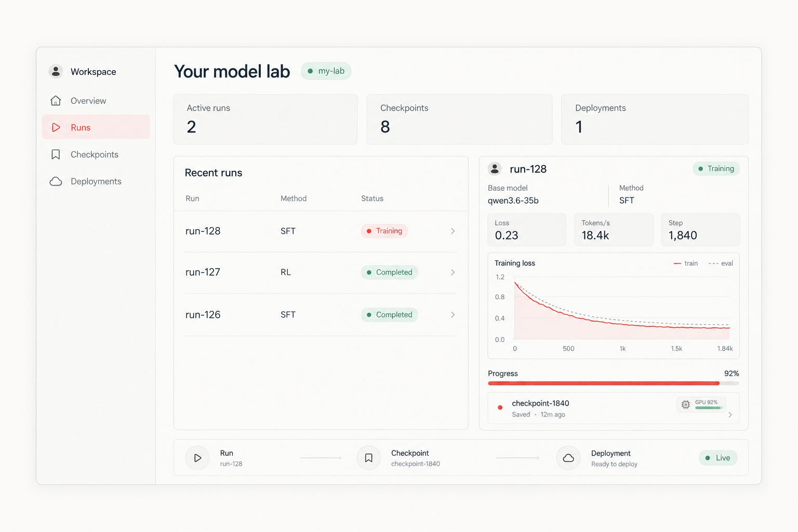Screen dimensions: 798x532
Task: Click the Checkpoint bookmark icon in pipeline bar
Action: point(369,458)
